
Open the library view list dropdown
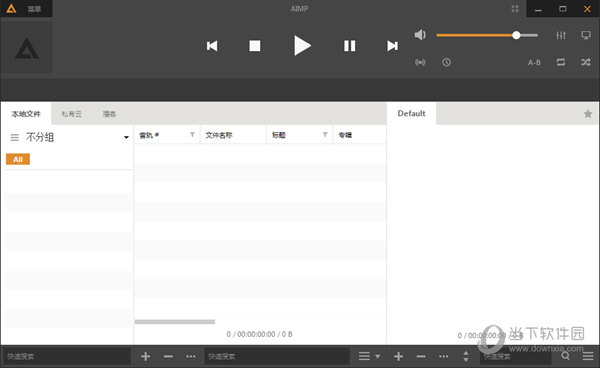(369, 357)
